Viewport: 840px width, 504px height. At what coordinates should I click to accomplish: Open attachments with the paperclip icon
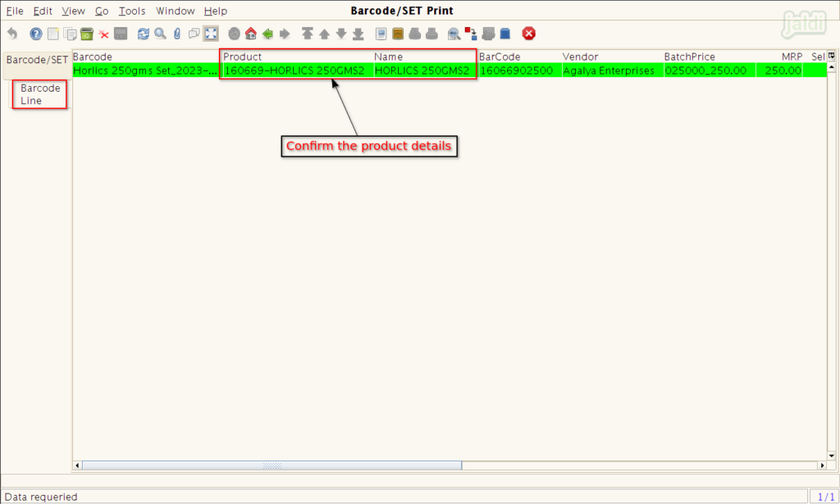coord(177,34)
